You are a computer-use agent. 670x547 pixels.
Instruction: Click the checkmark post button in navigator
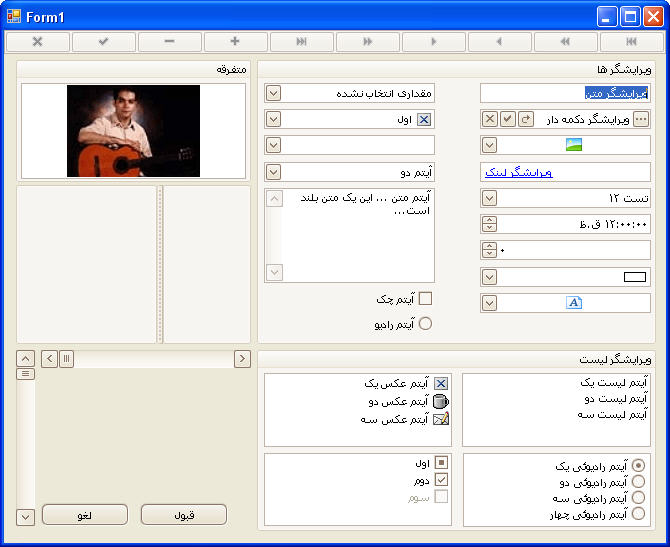click(x=104, y=42)
